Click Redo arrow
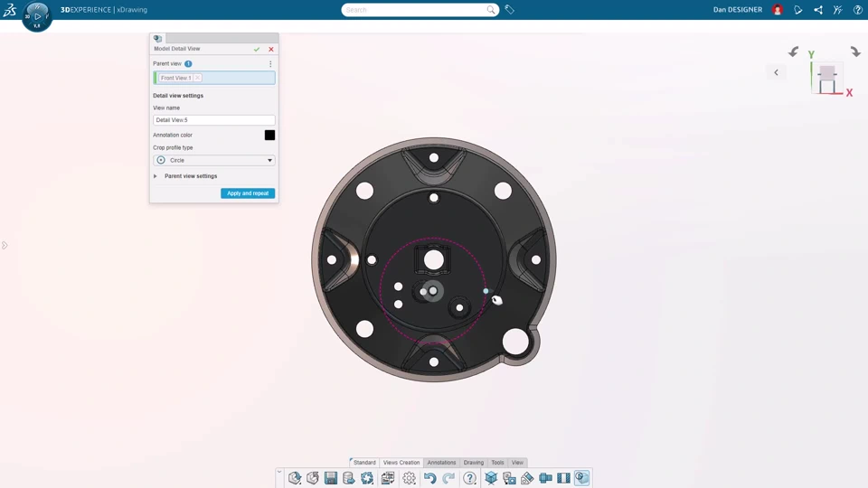868x488 pixels. (448, 478)
